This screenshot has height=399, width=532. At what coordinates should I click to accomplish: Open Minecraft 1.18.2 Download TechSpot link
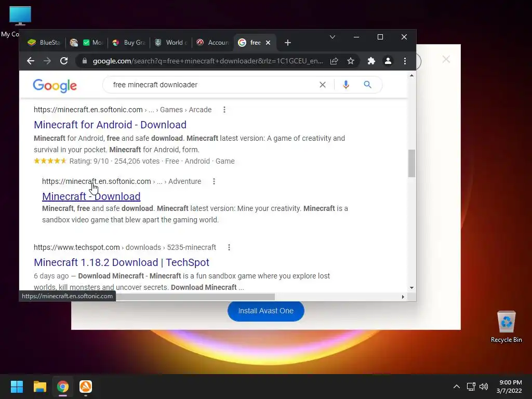(x=122, y=262)
